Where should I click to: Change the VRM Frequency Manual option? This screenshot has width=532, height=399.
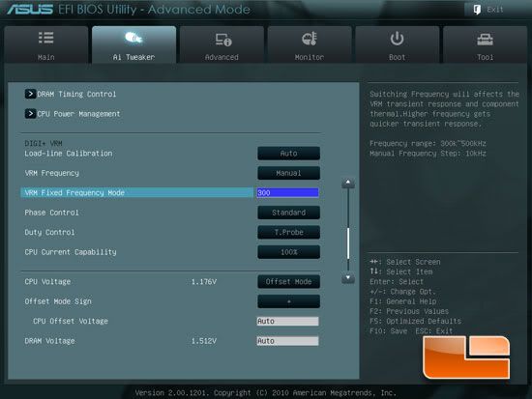(x=288, y=173)
